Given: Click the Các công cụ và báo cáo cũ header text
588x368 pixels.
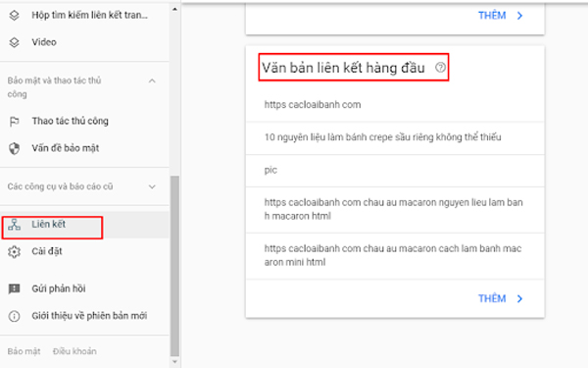Looking at the screenshot, I should coord(60,186).
